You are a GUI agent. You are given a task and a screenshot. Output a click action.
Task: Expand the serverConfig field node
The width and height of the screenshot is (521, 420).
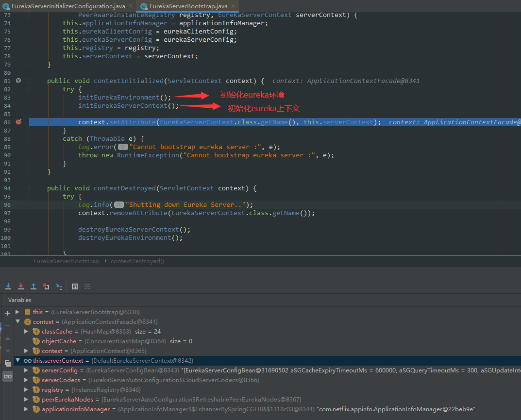[x=26, y=370]
